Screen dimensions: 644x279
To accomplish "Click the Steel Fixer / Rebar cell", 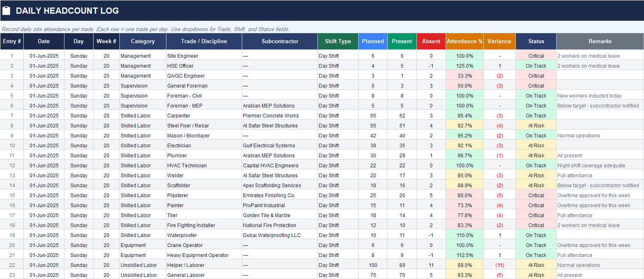I will pos(204,126).
